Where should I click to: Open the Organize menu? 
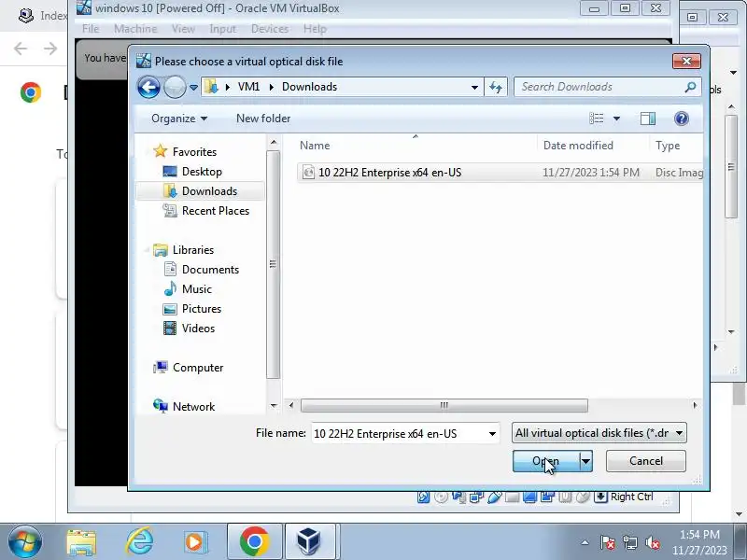point(179,119)
